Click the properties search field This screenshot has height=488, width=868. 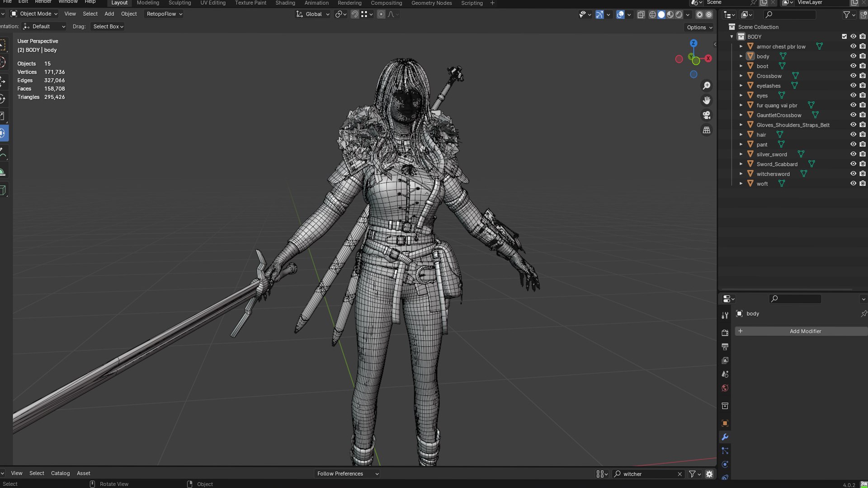click(795, 299)
